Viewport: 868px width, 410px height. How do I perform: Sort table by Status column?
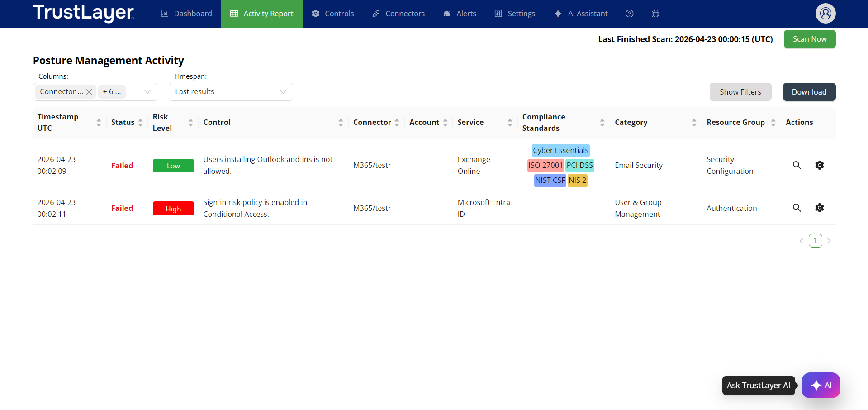pyautogui.click(x=141, y=123)
